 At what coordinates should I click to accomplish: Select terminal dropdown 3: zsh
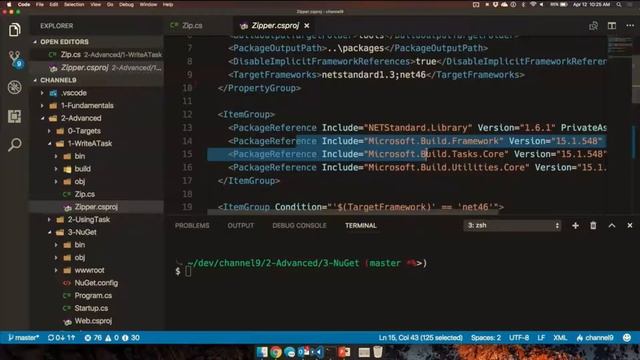pos(512,225)
